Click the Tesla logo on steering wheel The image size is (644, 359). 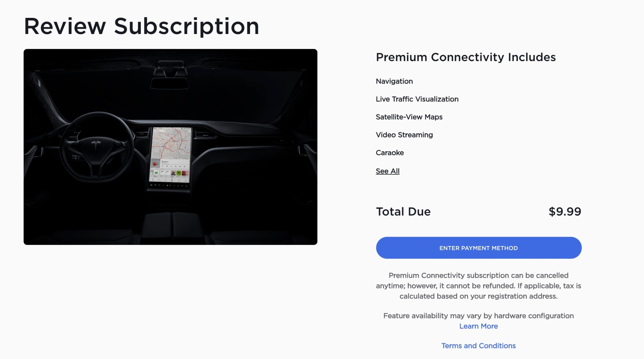pos(96,144)
